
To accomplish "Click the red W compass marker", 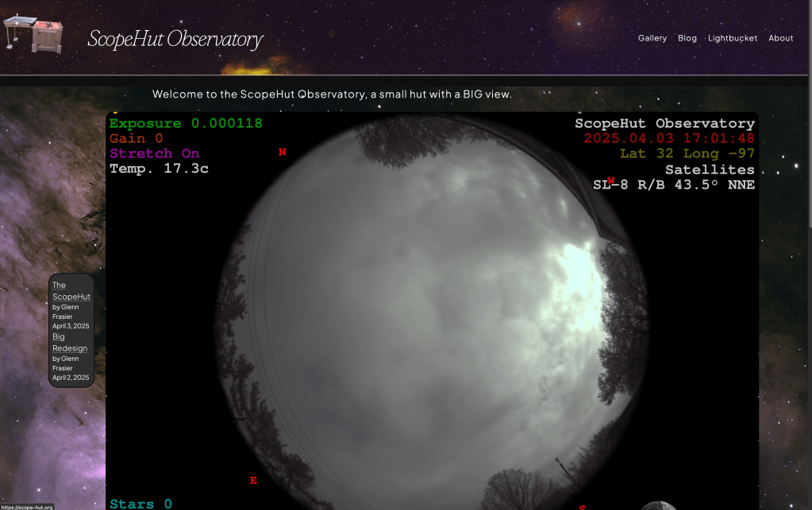I will point(611,181).
